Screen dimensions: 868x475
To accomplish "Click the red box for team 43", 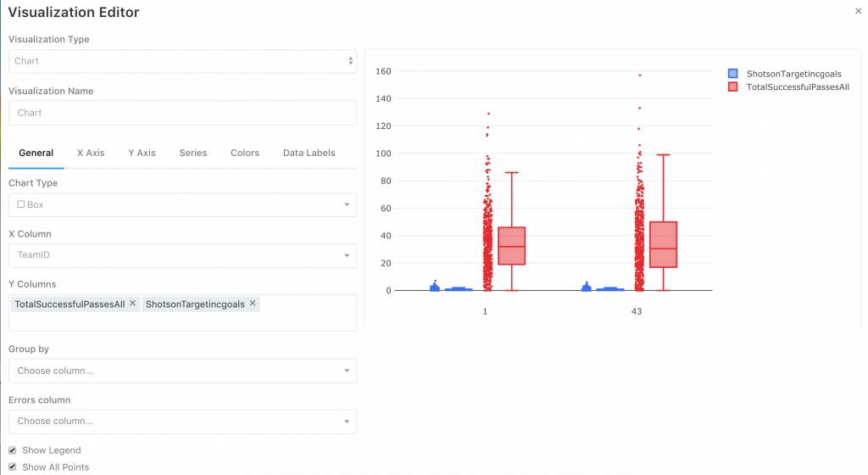I will (663, 244).
